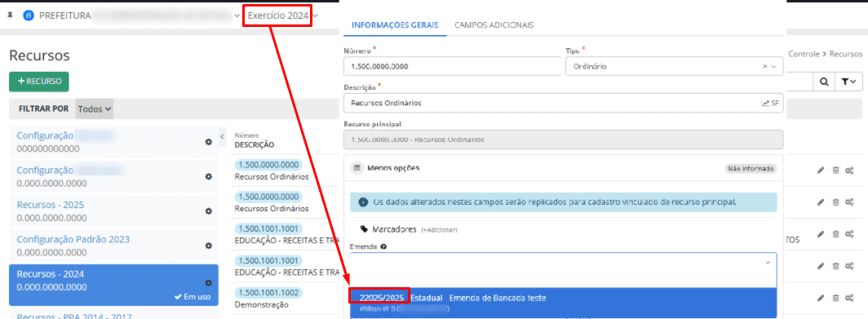Switch to INFORMAÇÕES GERAIS tab

[x=395, y=25]
